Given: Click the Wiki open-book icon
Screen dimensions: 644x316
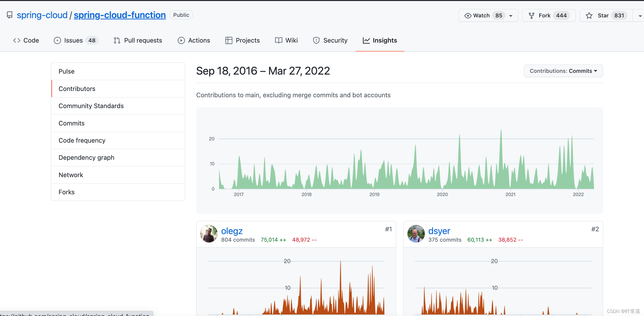Looking at the screenshot, I should [x=279, y=40].
